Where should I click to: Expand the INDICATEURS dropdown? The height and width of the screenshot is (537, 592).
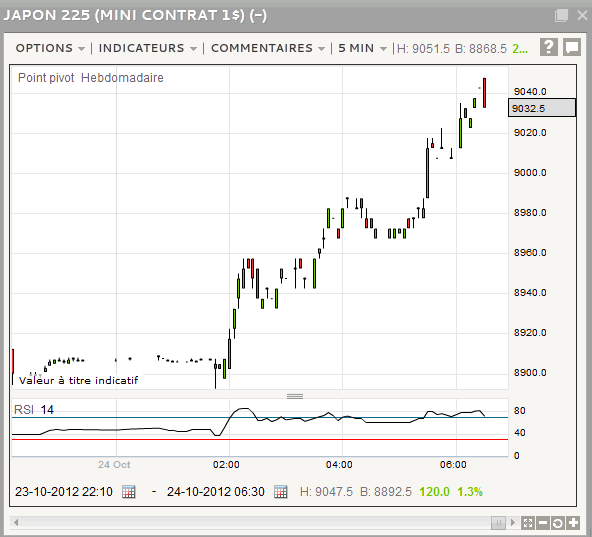147,48
